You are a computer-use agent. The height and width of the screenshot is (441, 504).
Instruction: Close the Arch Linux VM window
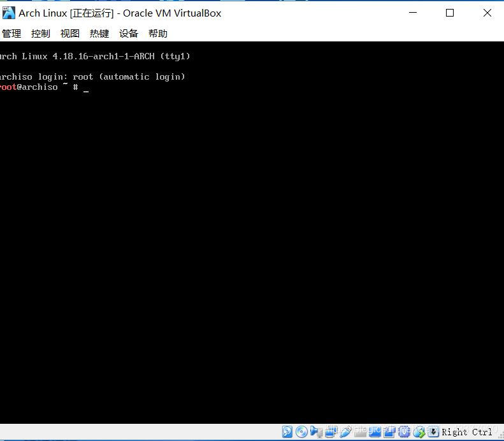point(487,13)
